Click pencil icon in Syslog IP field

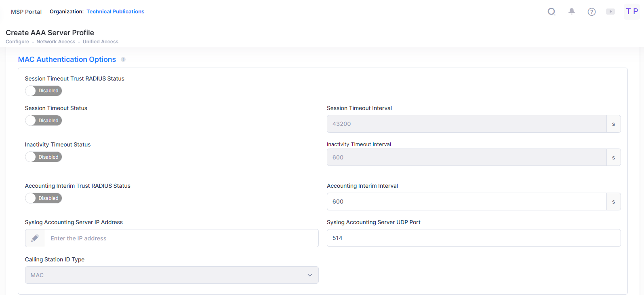tap(35, 238)
